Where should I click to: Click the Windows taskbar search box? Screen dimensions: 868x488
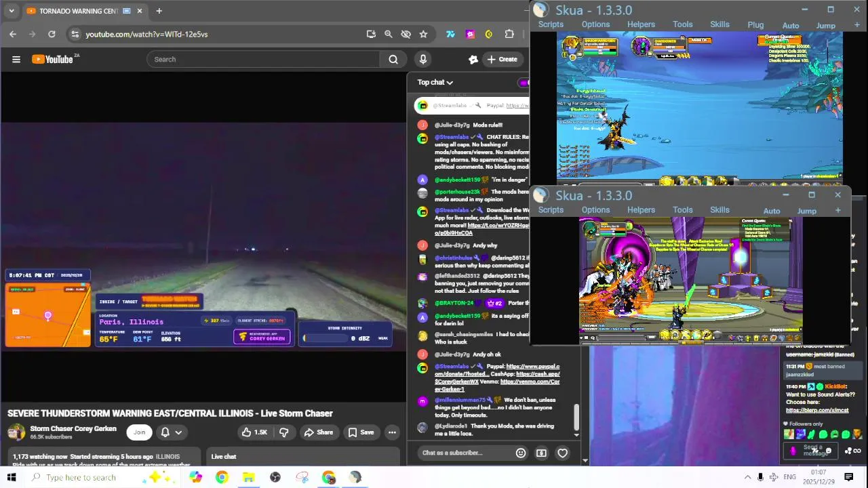(x=102, y=477)
